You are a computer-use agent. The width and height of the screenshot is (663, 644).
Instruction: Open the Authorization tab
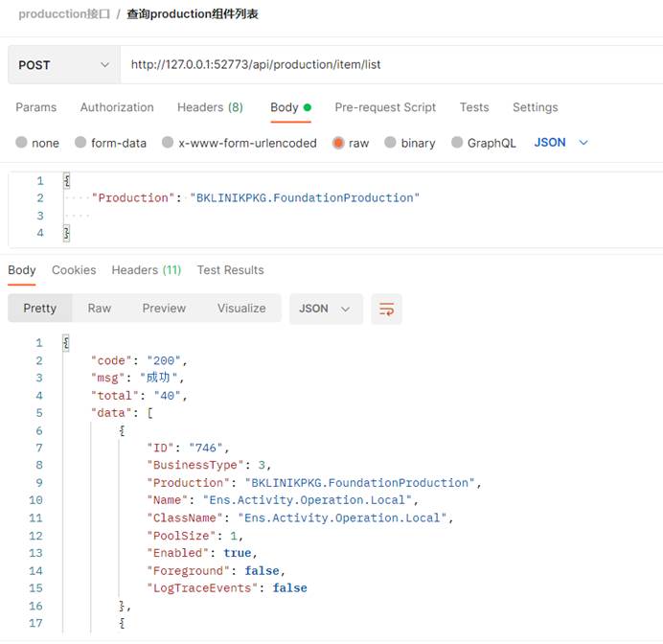[117, 107]
